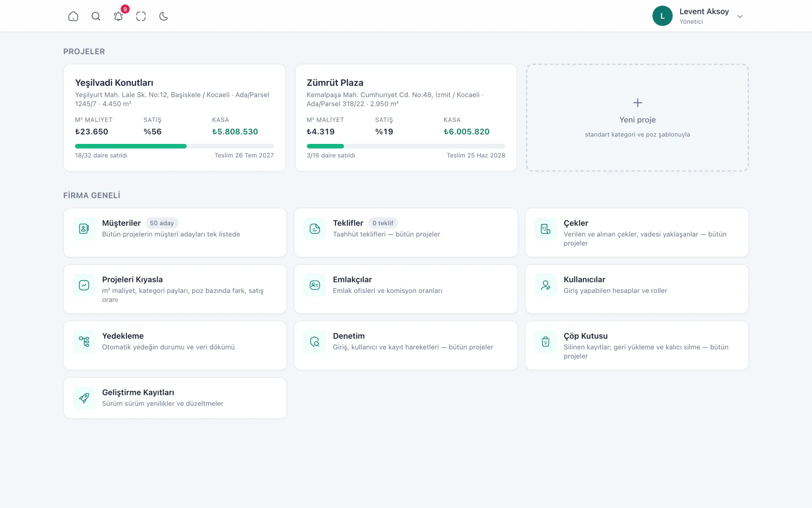Open Emlakçılar card icon
This screenshot has width=812, height=508.
coord(315,285)
